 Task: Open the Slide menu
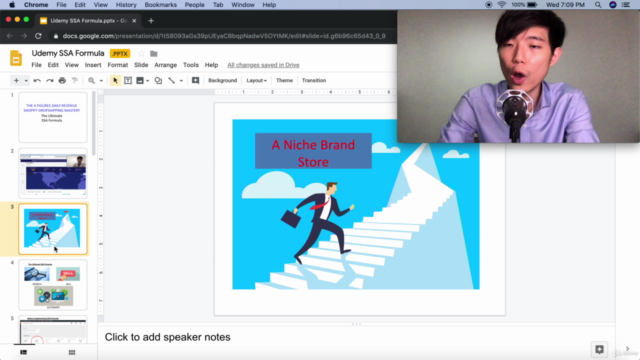[x=141, y=65]
